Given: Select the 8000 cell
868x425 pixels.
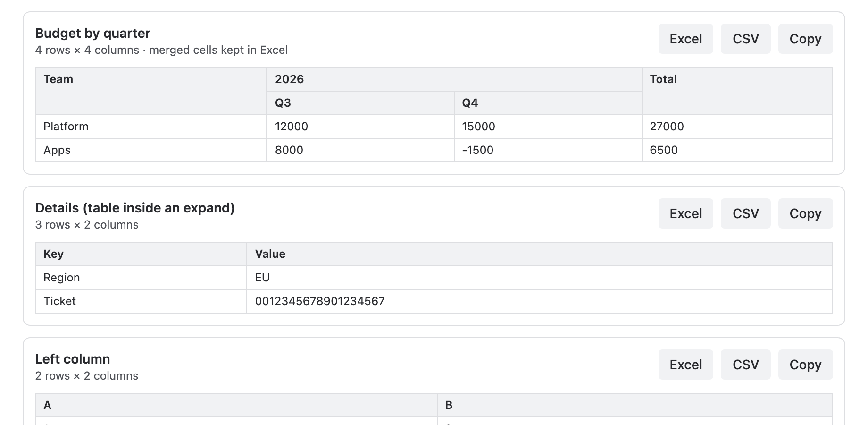Looking at the screenshot, I should [x=360, y=150].
